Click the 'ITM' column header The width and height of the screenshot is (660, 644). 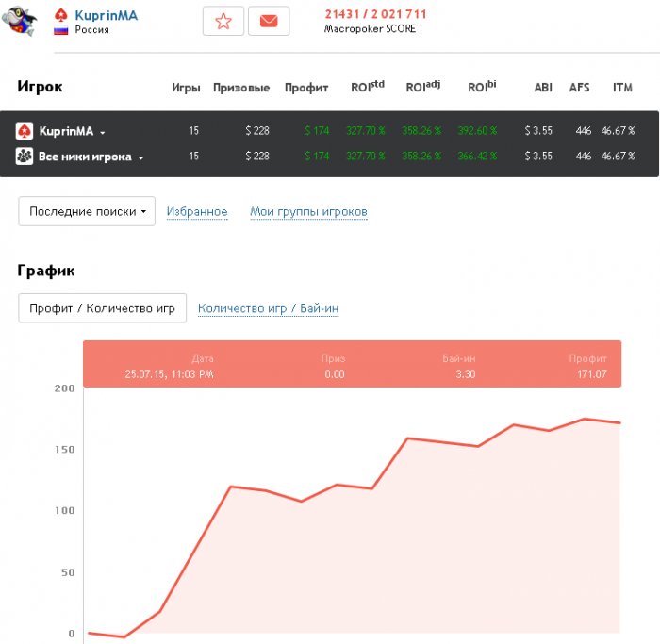pos(622,88)
